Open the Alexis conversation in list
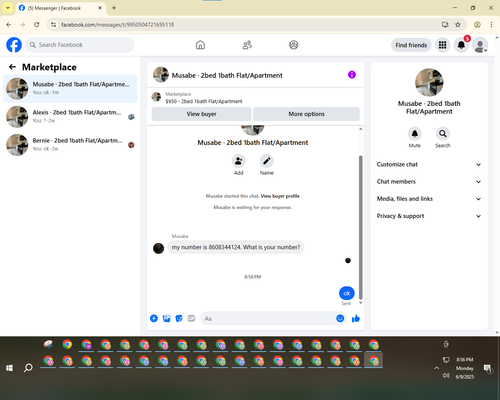This screenshot has width=500, height=400. tap(70, 117)
